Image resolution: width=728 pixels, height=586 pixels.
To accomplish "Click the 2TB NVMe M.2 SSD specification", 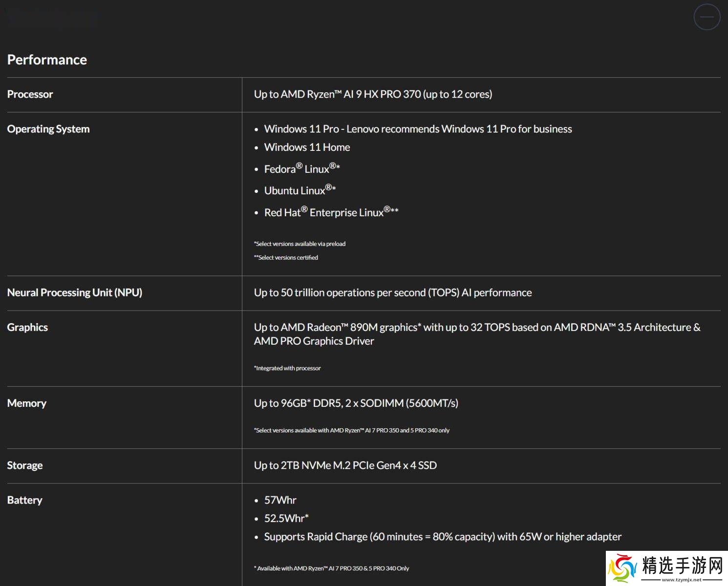I will (x=345, y=465).
